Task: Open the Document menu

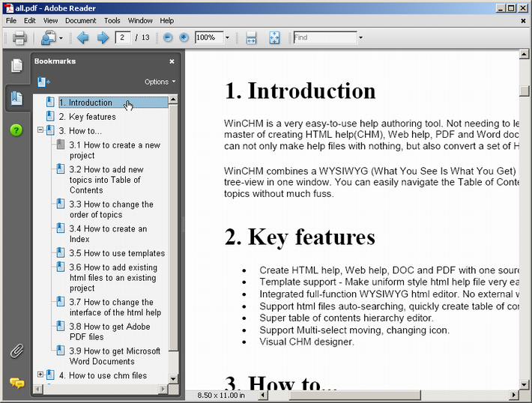Action: pos(81,21)
